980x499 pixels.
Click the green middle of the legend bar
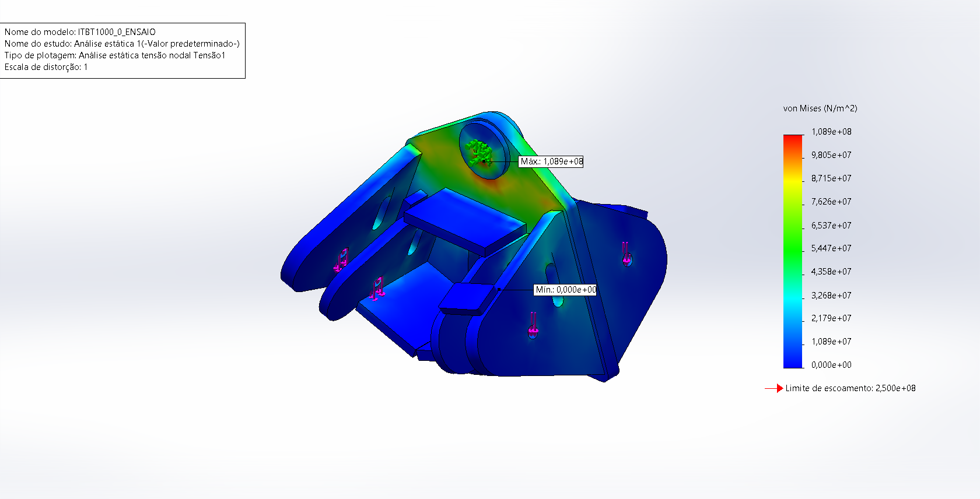pos(793,245)
